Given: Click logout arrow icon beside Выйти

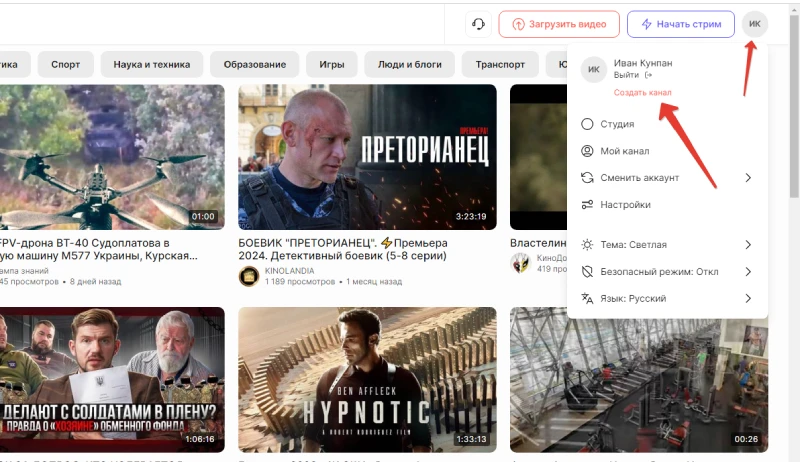Looking at the screenshot, I should click(648, 75).
